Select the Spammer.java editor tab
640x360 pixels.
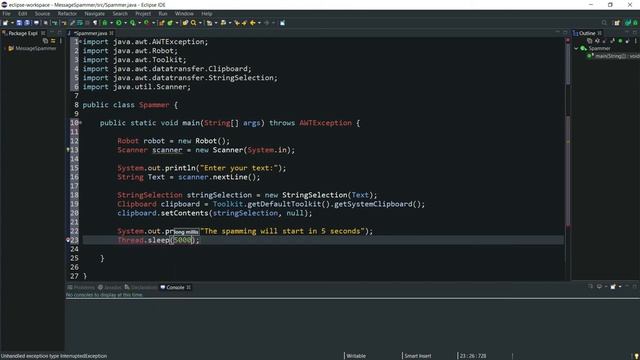[91, 33]
